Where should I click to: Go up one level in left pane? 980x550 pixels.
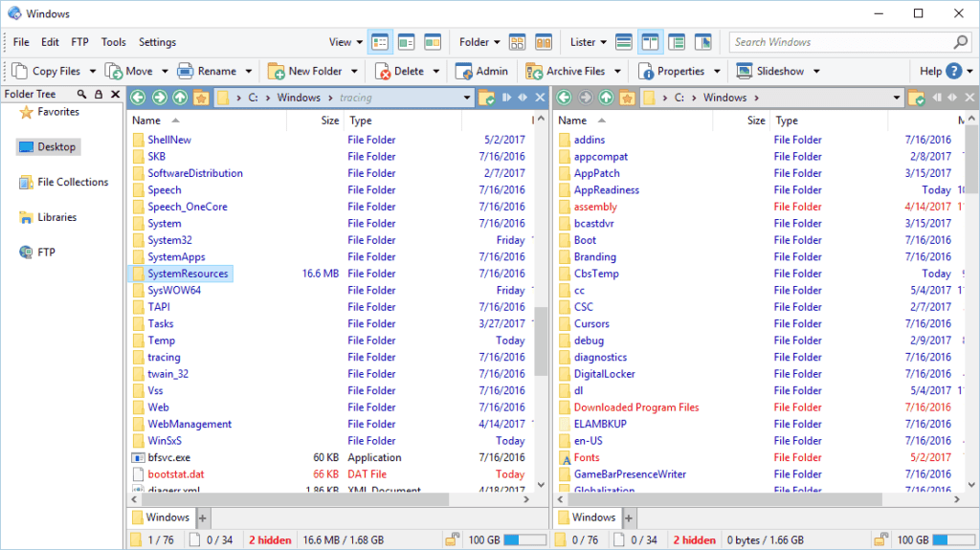(x=179, y=98)
